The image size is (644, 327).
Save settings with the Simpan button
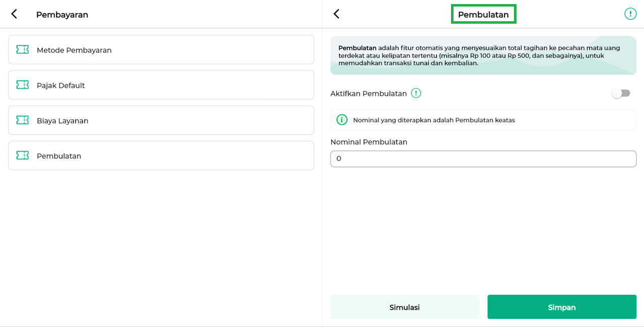(561, 307)
